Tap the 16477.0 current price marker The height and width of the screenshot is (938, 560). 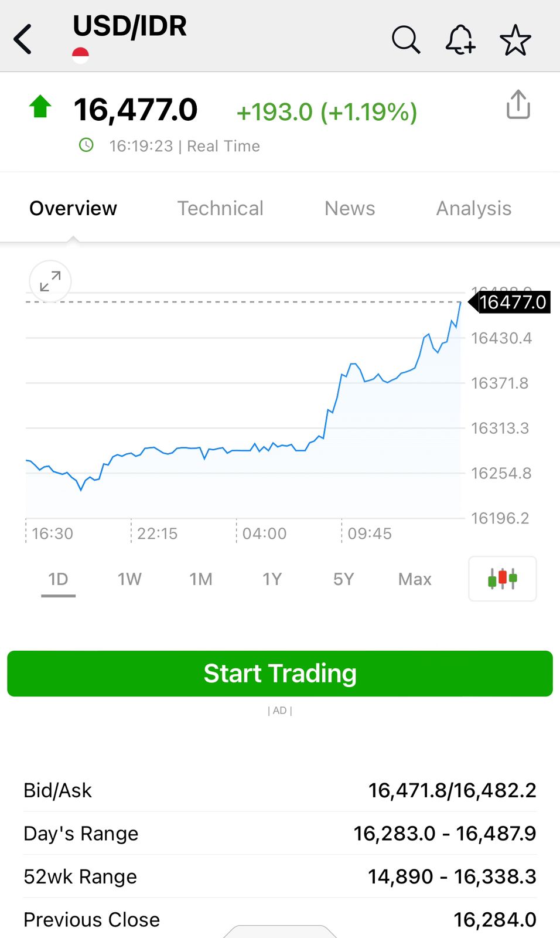click(511, 302)
